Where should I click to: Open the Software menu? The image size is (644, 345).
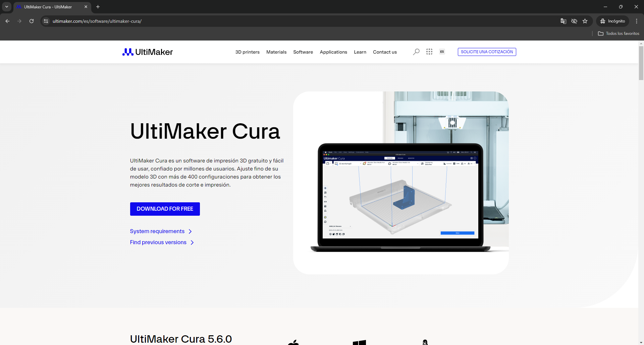coord(303,52)
